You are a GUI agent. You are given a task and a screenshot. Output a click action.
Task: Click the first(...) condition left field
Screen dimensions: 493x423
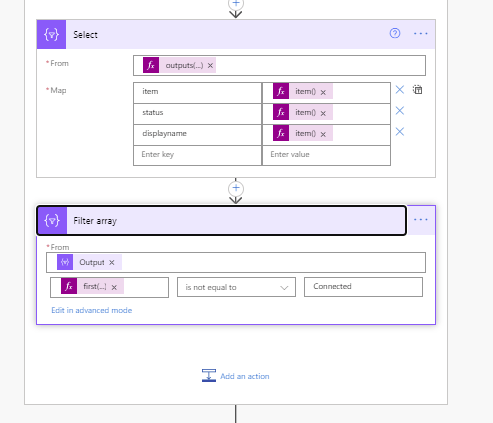[109, 287]
